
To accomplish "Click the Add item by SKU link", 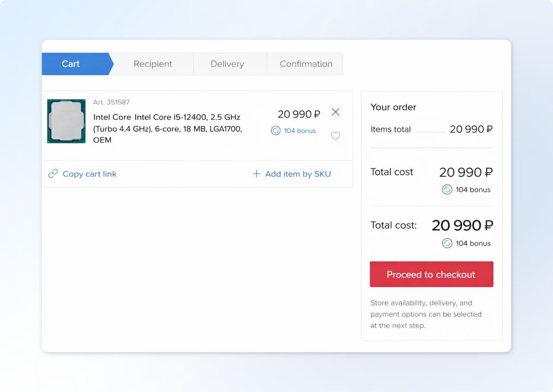I will click(298, 174).
